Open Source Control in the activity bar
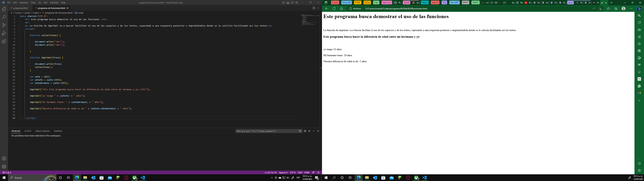 point(4,25)
